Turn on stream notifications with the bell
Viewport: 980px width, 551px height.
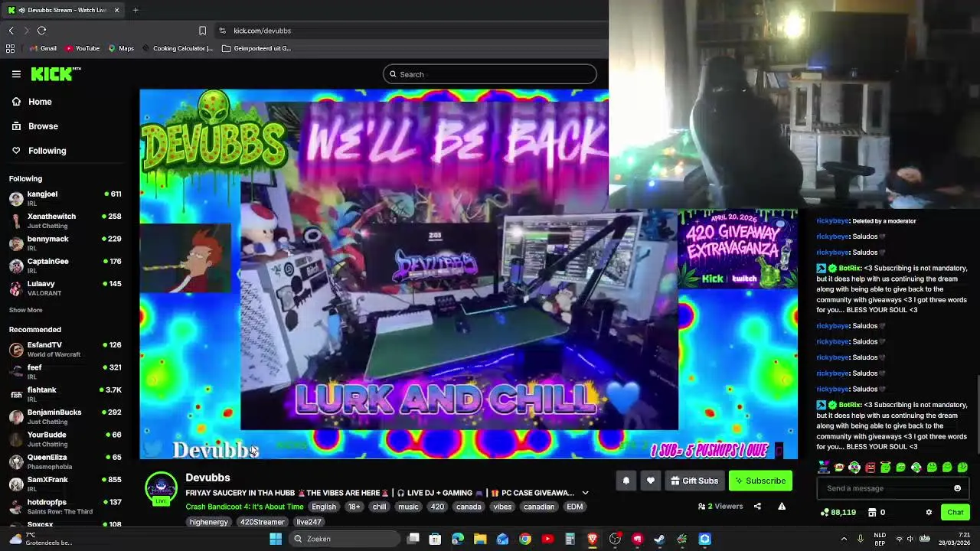626,481
